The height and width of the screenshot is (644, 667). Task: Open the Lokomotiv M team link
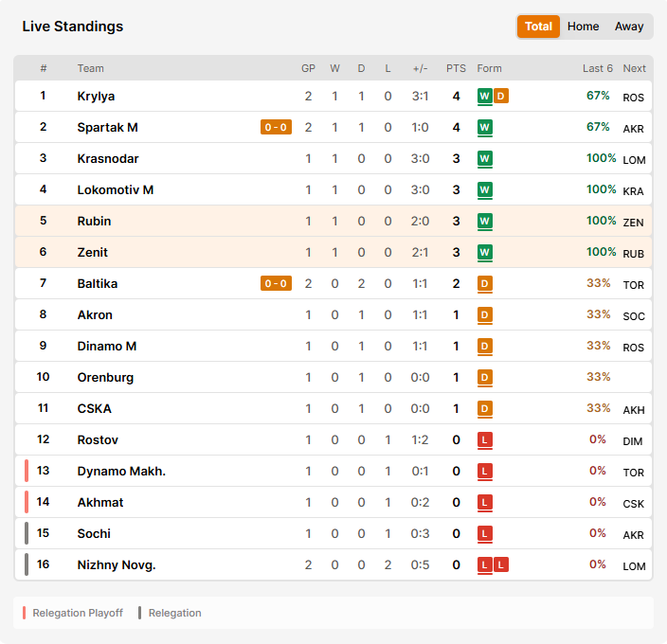coord(116,190)
